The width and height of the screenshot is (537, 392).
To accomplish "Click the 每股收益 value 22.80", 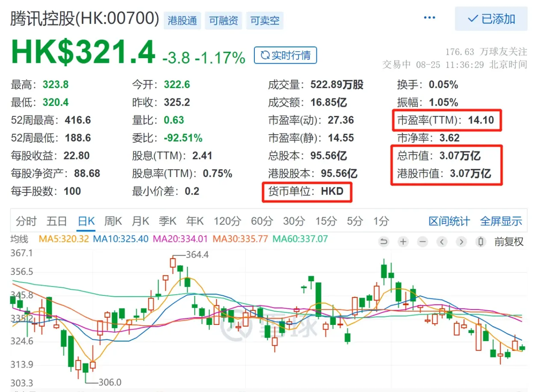I will 77,156.
